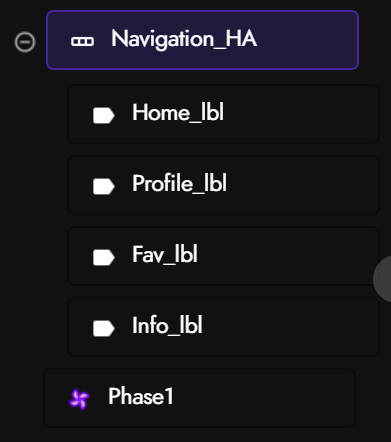
Task: Click the label icon next to Home_lbl
Action: (104, 115)
